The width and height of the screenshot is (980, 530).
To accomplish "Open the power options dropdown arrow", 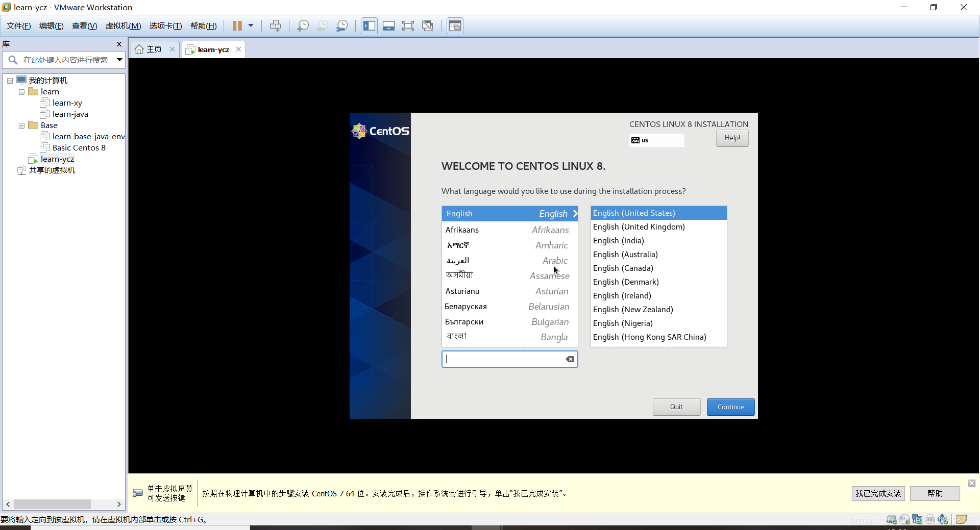I will [251, 26].
